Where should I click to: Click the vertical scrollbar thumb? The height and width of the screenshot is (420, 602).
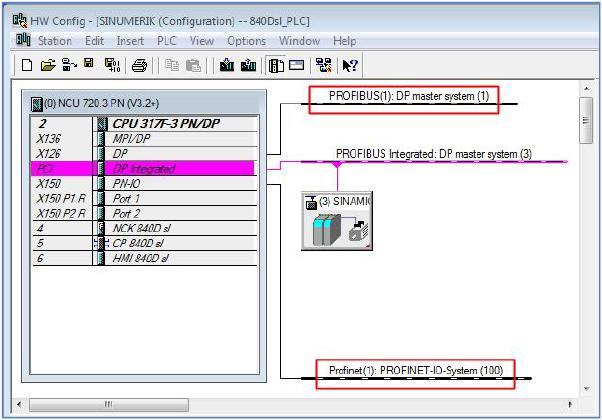tap(586, 120)
